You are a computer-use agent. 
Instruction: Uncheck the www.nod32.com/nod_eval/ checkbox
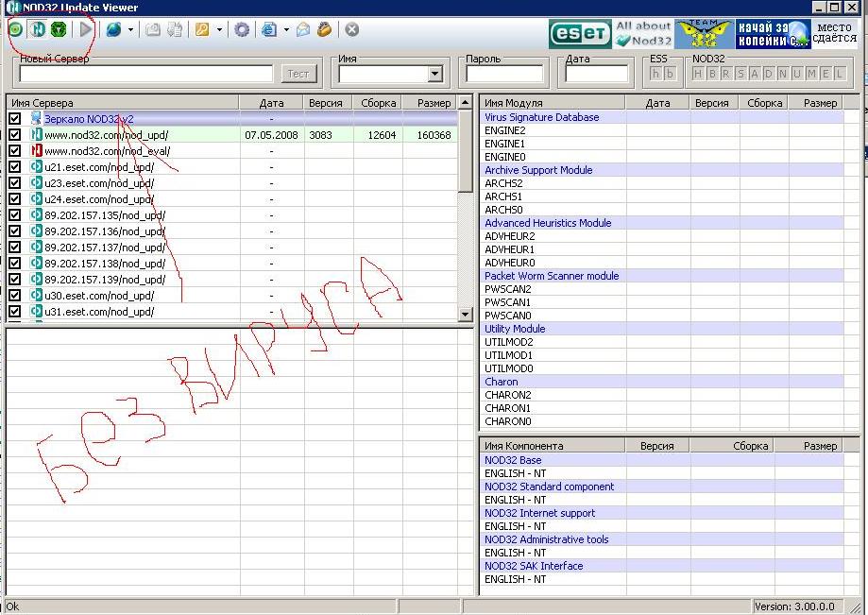[x=15, y=150]
